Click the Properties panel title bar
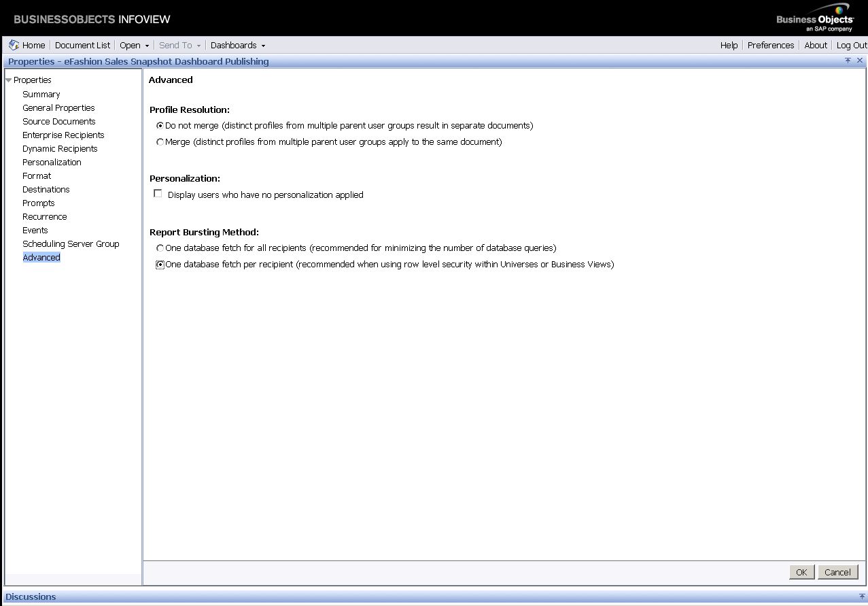The image size is (868, 606). click(434, 61)
